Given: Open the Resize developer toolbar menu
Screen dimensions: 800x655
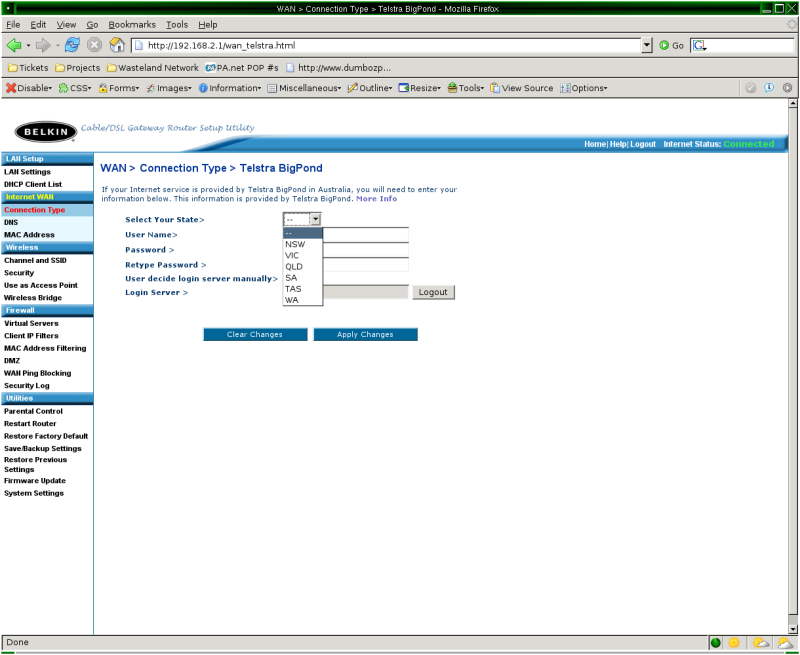Looking at the screenshot, I should 419,88.
